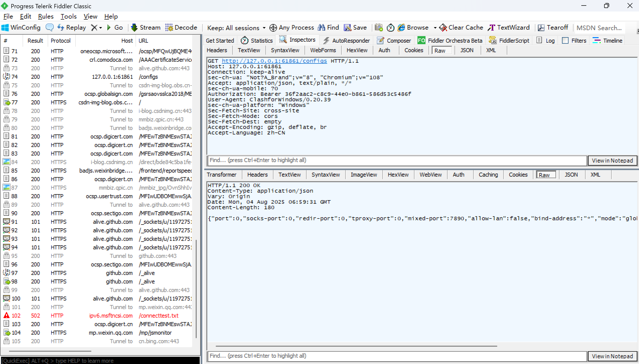Screen dimensions: 639x364
Task: Select session 73 tunnel lock icon
Action: pos(7,68)
